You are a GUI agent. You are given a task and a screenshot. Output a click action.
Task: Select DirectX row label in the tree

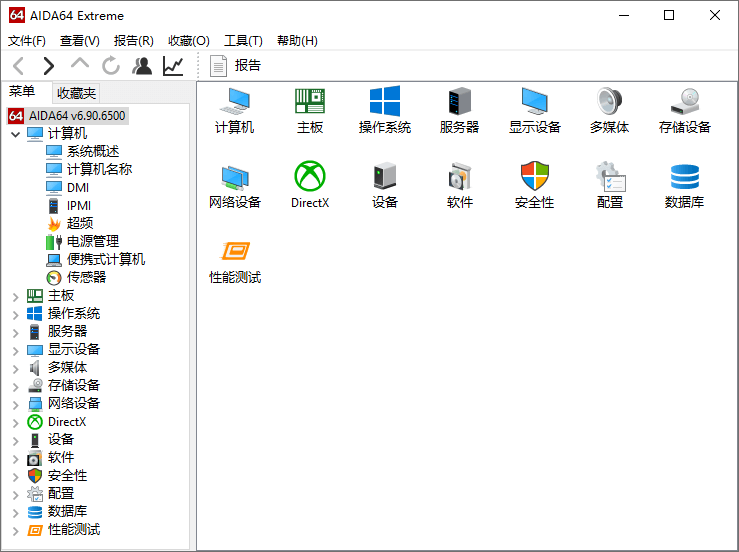tap(67, 422)
